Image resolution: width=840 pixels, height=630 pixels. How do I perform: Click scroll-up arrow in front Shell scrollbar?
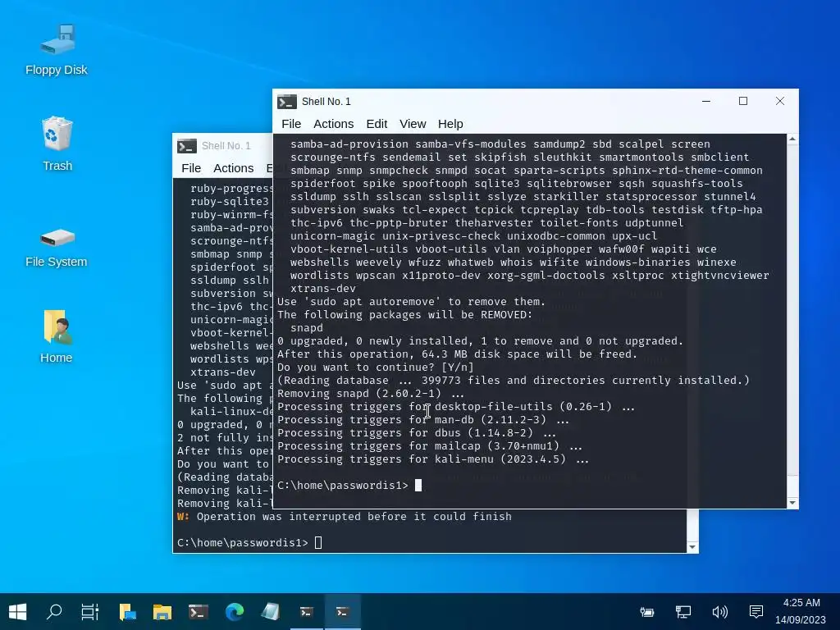[792, 139]
